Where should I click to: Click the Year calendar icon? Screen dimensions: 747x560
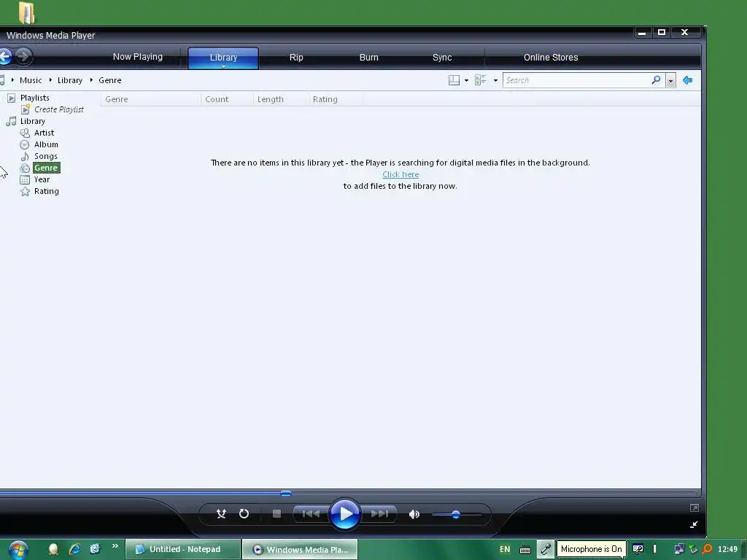point(25,180)
